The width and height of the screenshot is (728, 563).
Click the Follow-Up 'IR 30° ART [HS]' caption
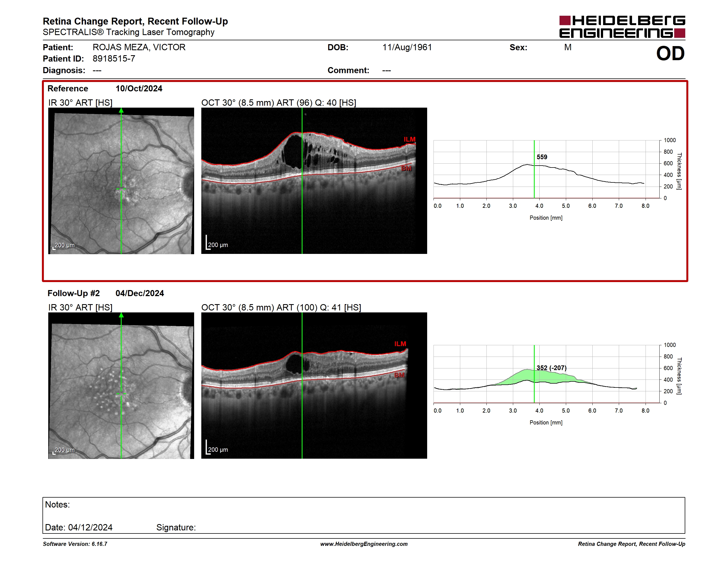point(80,307)
